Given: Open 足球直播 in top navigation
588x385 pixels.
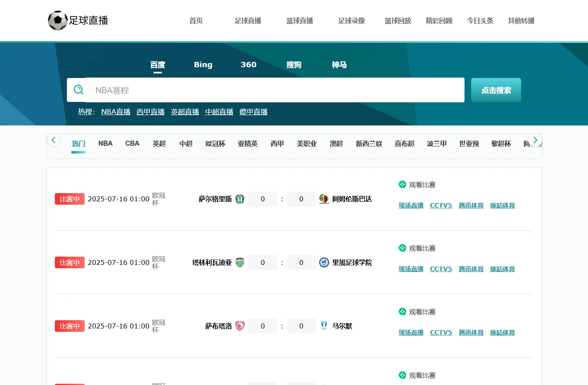Looking at the screenshot, I should 248,21.
